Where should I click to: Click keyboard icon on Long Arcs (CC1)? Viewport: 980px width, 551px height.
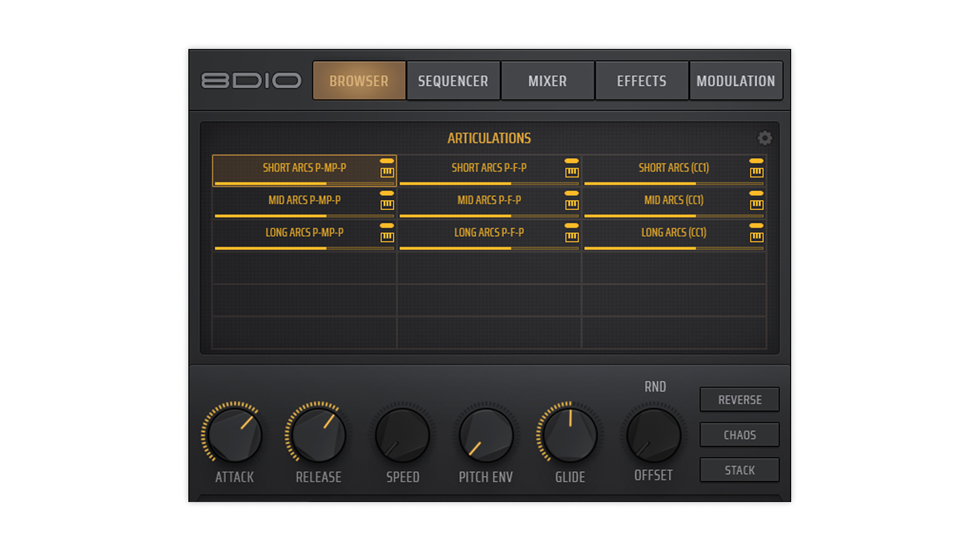[756, 237]
